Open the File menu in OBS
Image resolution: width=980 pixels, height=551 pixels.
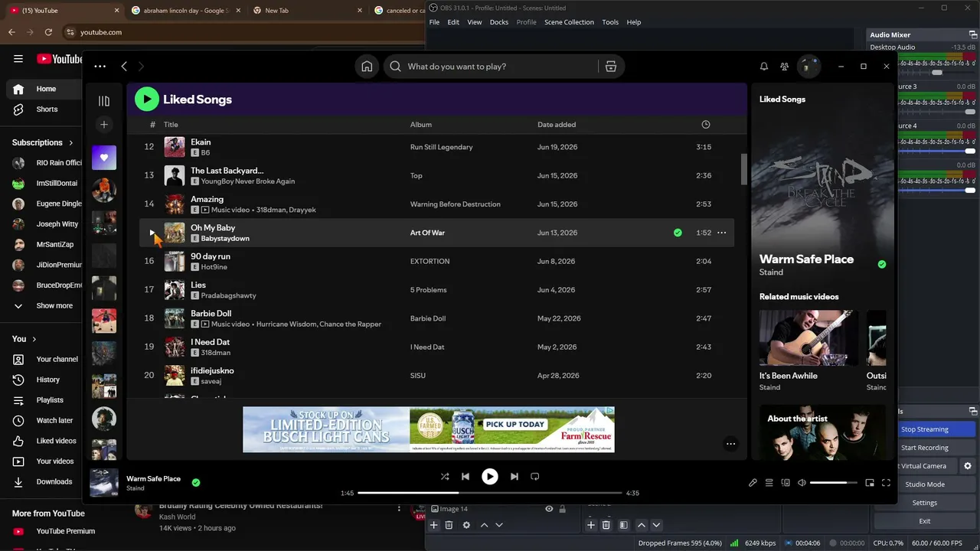pos(434,22)
